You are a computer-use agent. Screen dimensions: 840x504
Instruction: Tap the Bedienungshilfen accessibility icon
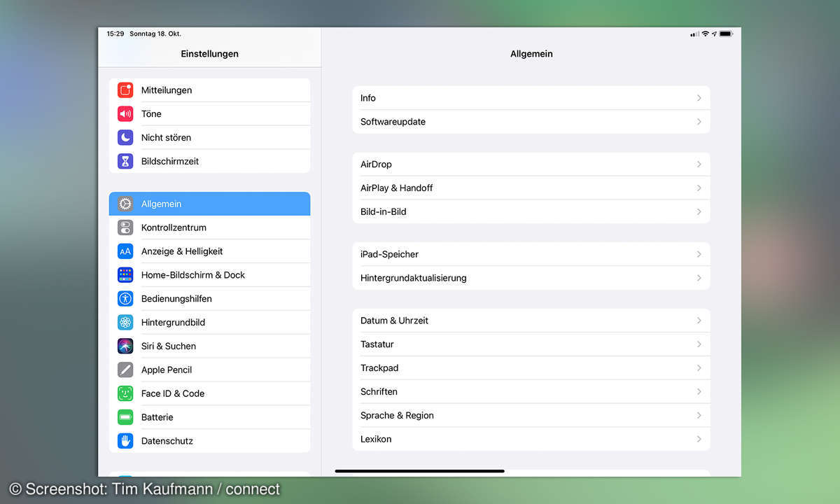point(125,299)
